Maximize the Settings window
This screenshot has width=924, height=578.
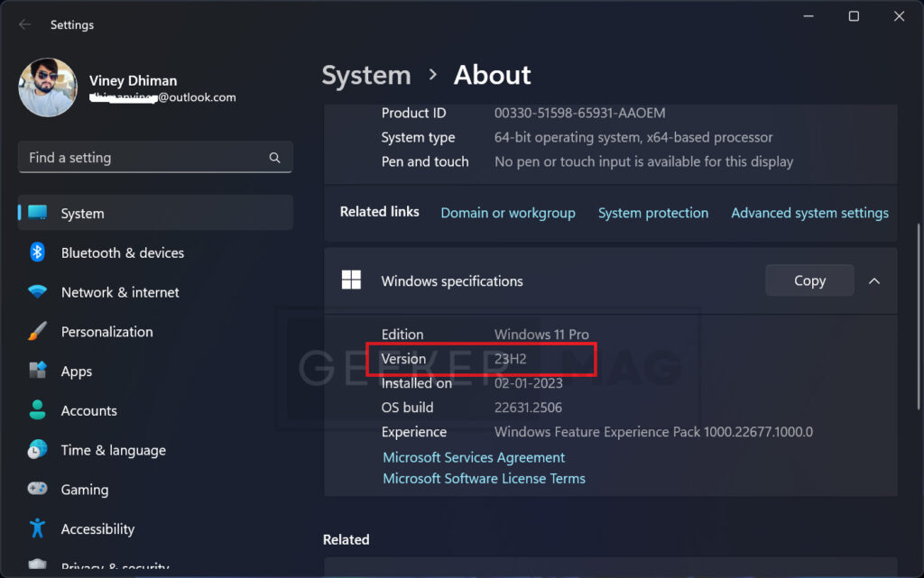(x=854, y=16)
